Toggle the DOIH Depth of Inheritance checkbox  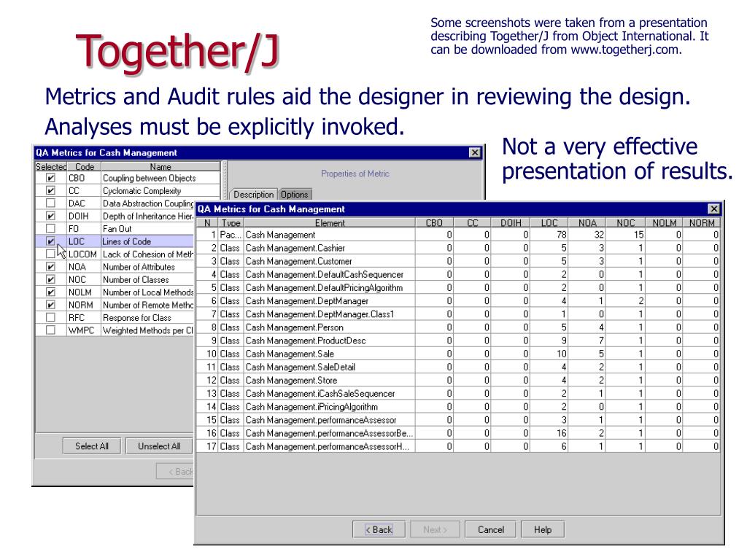pyautogui.click(x=50, y=216)
